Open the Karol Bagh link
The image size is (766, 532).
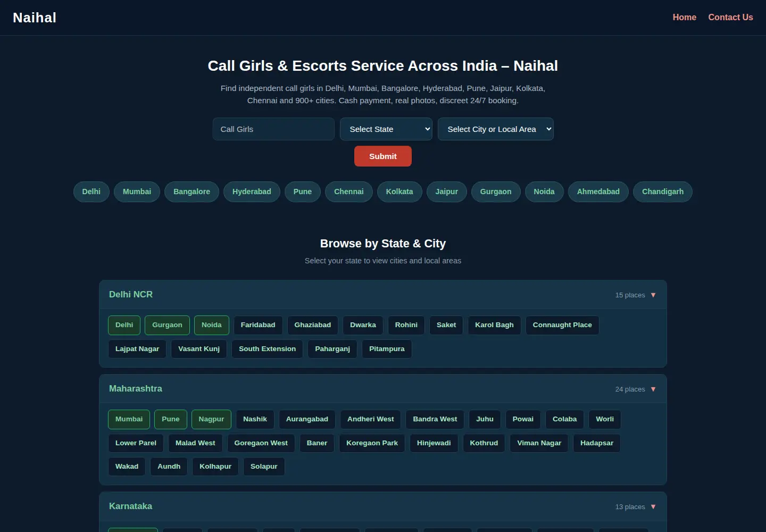coord(495,325)
